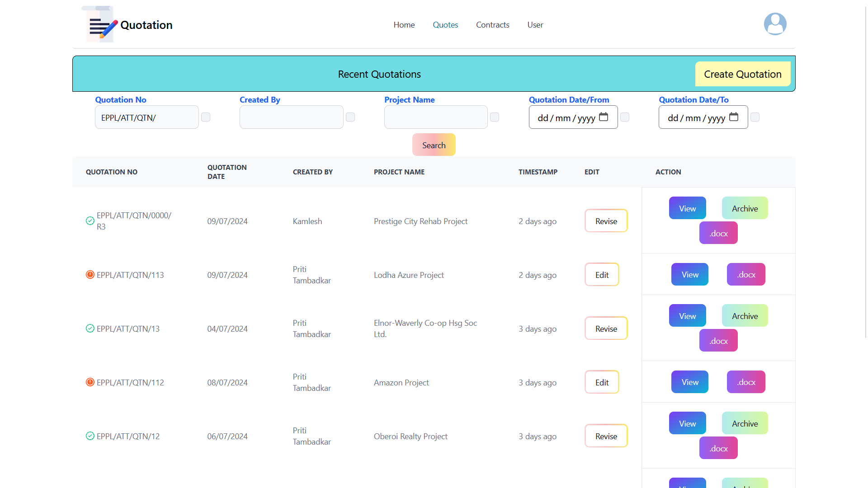The height and width of the screenshot is (488, 868).
Task: Click the Quotation logo icon
Action: pyautogui.click(x=100, y=25)
